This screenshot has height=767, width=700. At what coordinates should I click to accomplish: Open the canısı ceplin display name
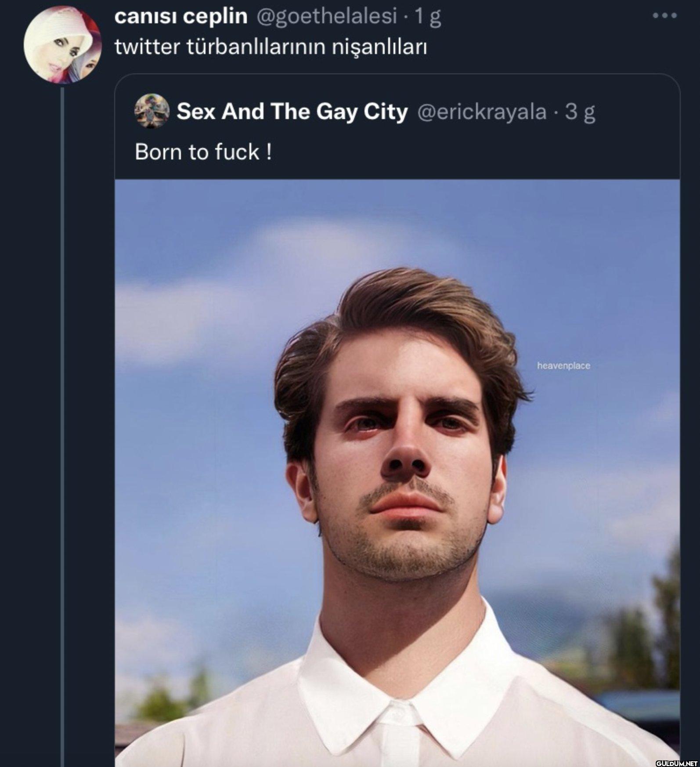(180, 17)
